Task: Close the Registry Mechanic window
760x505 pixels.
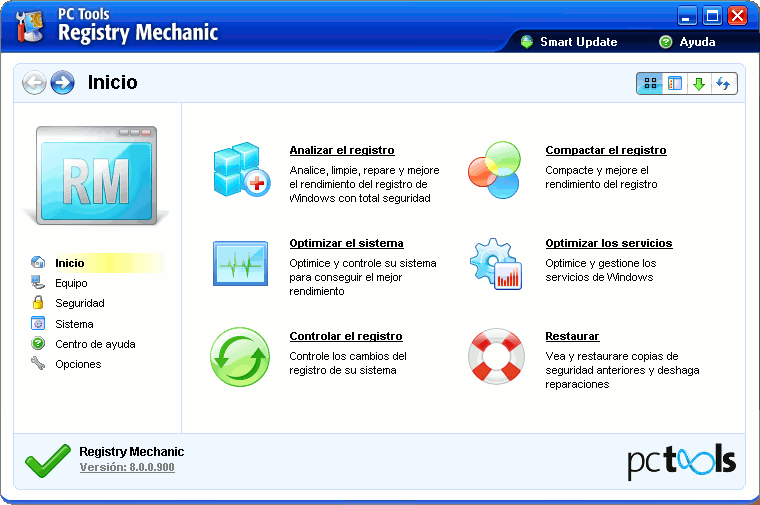Action: pyautogui.click(x=738, y=16)
